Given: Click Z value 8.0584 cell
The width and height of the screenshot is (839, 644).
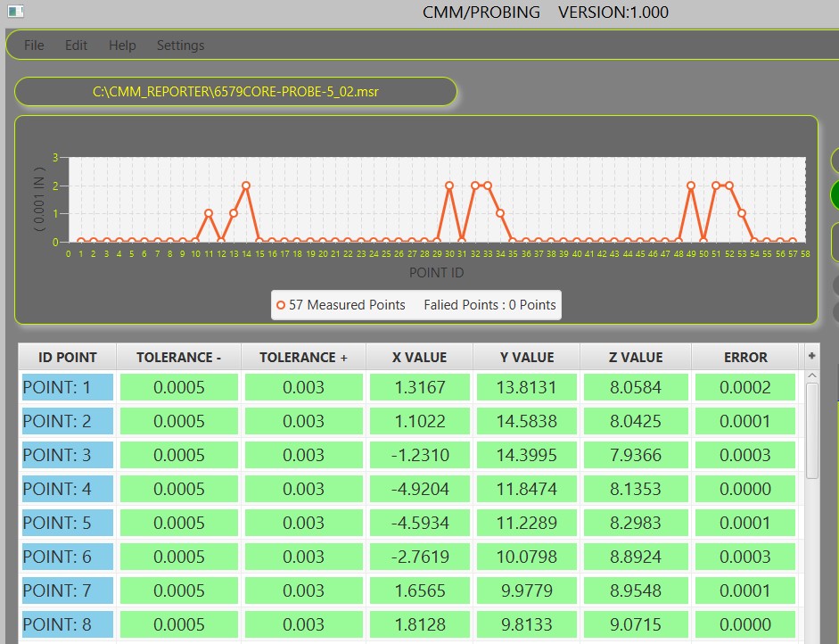Looking at the screenshot, I should coord(636,387).
